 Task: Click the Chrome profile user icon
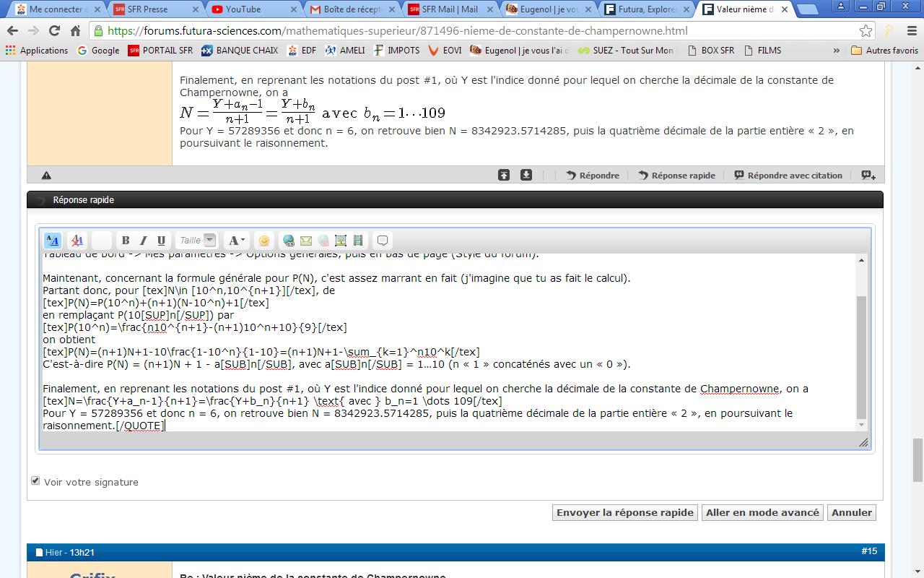point(842,6)
